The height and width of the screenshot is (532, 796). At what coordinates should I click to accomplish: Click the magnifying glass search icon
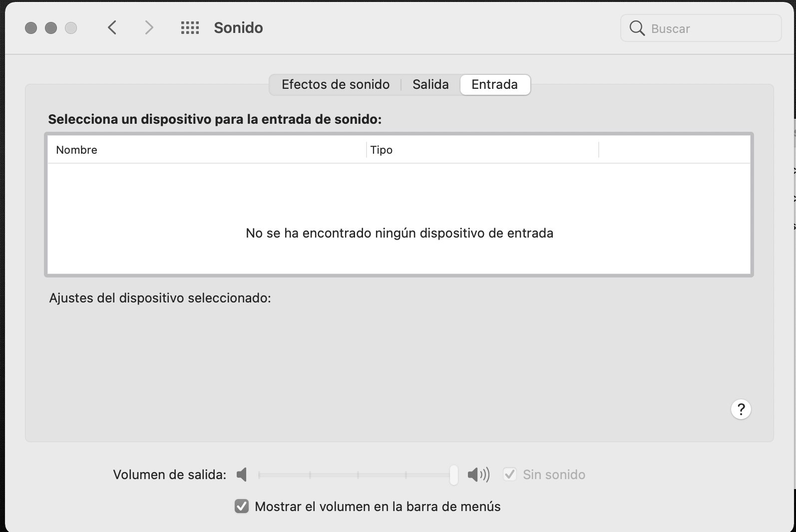637,28
